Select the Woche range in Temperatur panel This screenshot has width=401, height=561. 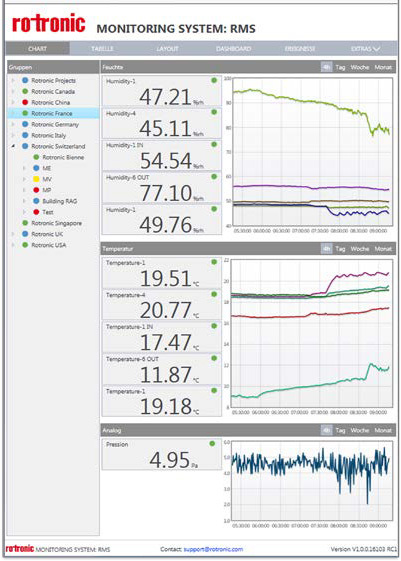pos(360,249)
